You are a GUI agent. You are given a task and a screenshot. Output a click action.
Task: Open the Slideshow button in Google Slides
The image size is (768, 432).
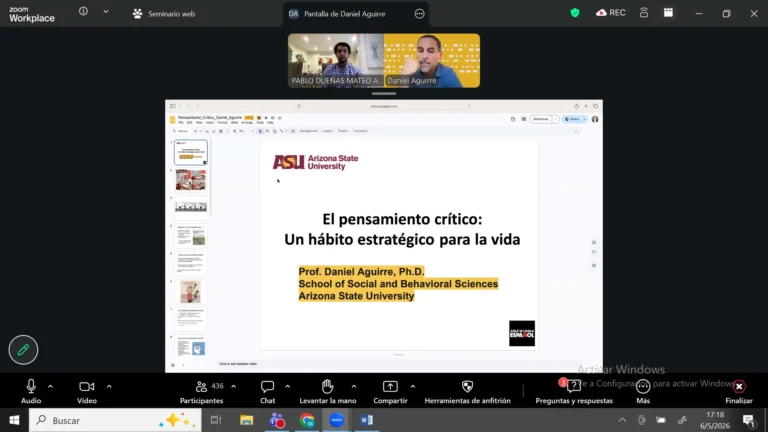pyautogui.click(x=541, y=119)
